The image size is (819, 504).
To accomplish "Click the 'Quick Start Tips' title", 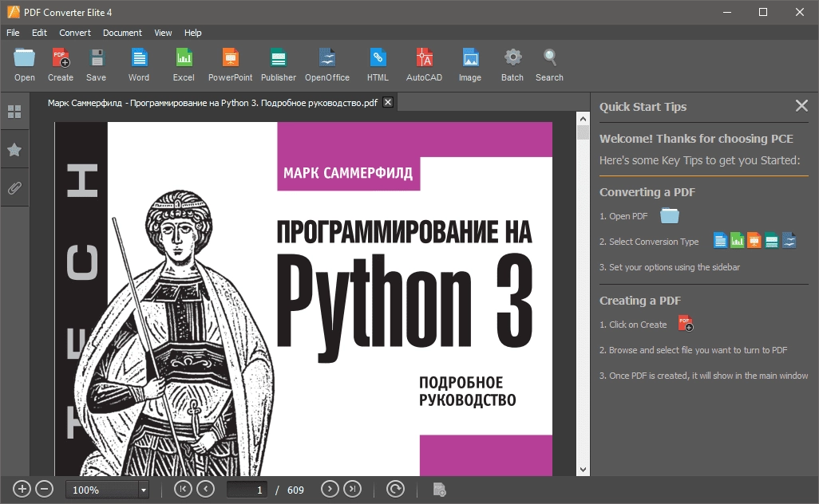I will (x=643, y=107).
